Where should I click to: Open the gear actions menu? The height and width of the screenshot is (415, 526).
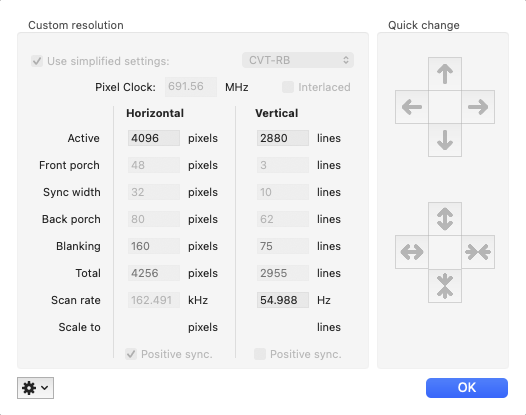[35, 388]
